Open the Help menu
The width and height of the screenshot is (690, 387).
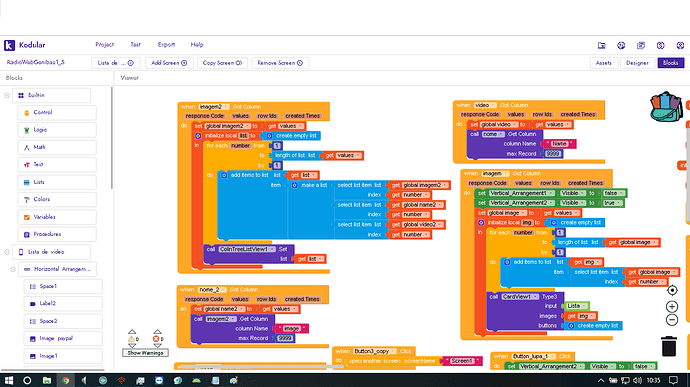[197, 44]
